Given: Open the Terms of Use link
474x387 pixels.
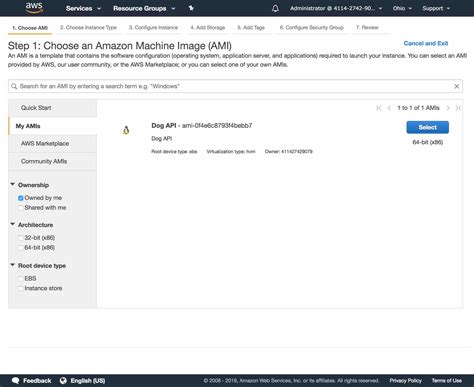Looking at the screenshot, I should pyautogui.click(x=447, y=381).
